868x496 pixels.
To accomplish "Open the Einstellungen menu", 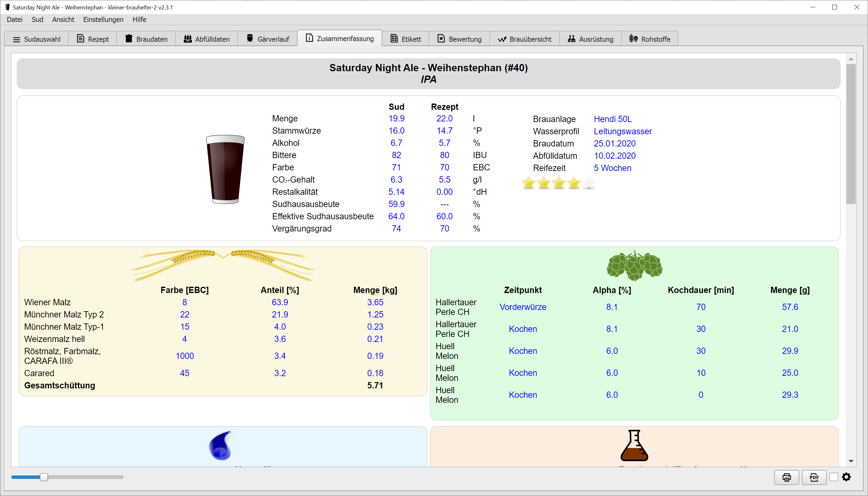I will tap(103, 19).
